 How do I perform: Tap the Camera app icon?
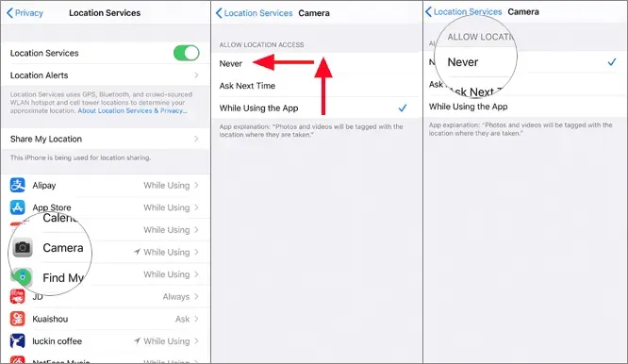point(23,247)
